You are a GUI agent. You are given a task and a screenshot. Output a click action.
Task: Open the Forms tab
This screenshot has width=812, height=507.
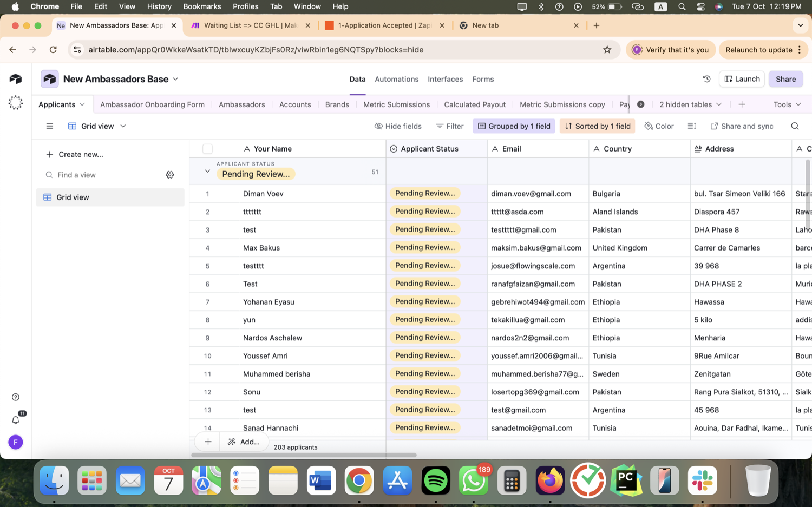click(x=483, y=79)
